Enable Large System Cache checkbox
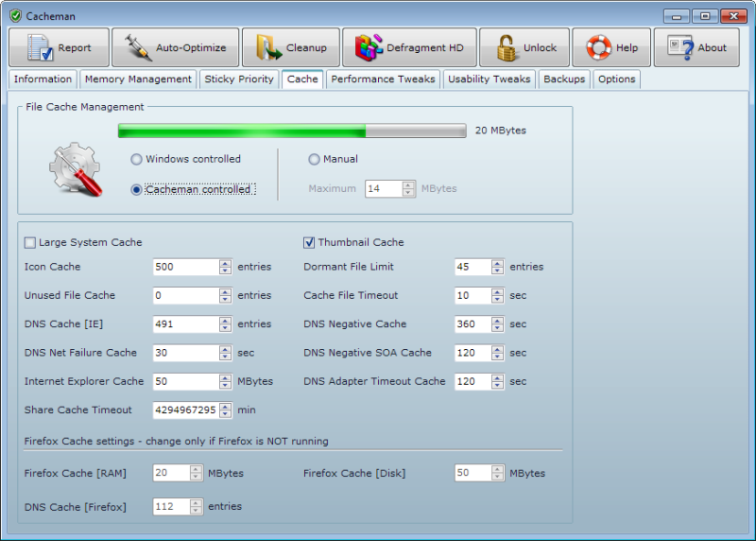This screenshot has width=756, height=541. pyautogui.click(x=30, y=242)
